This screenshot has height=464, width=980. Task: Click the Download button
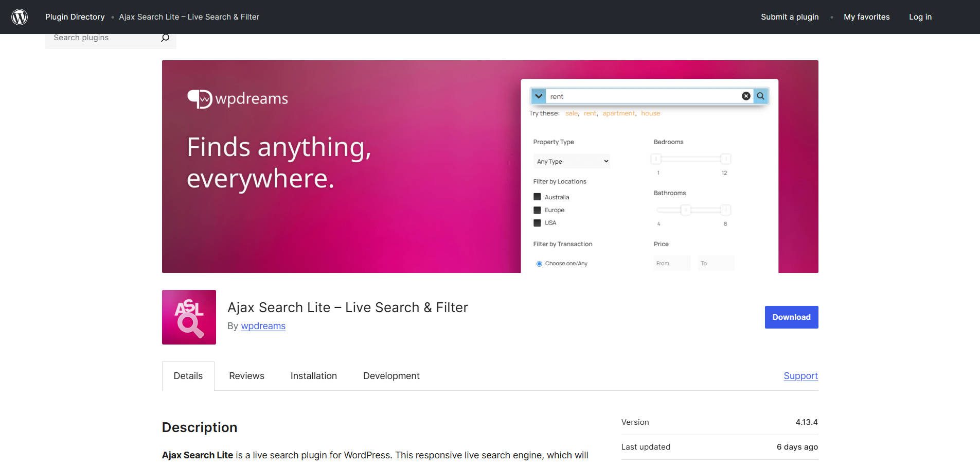coord(791,317)
